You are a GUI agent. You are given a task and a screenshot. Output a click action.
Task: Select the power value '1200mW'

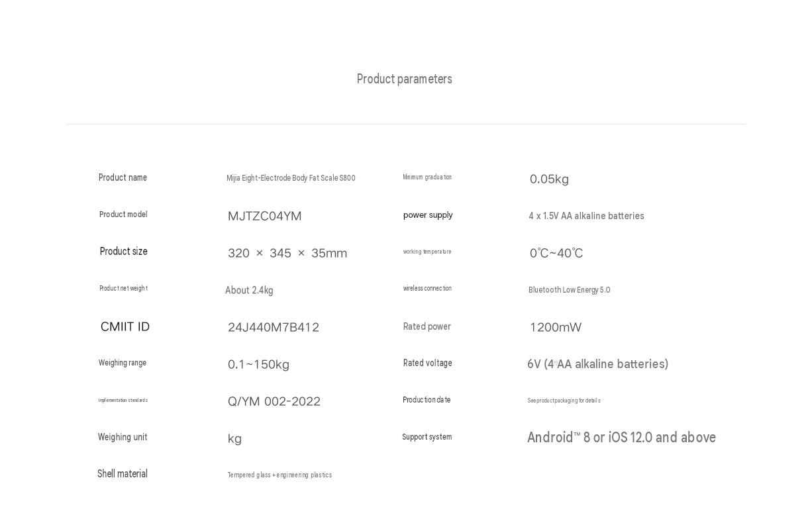(x=556, y=327)
